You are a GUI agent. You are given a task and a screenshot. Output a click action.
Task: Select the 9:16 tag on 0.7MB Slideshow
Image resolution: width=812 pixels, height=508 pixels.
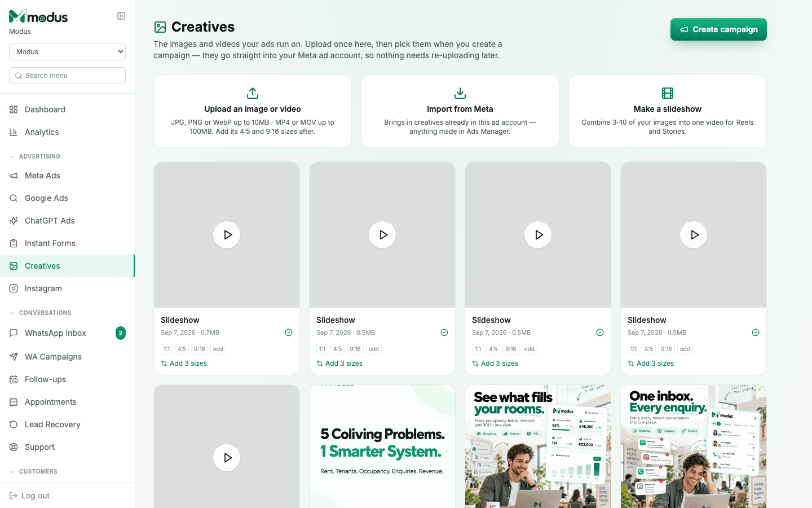point(200,349)
